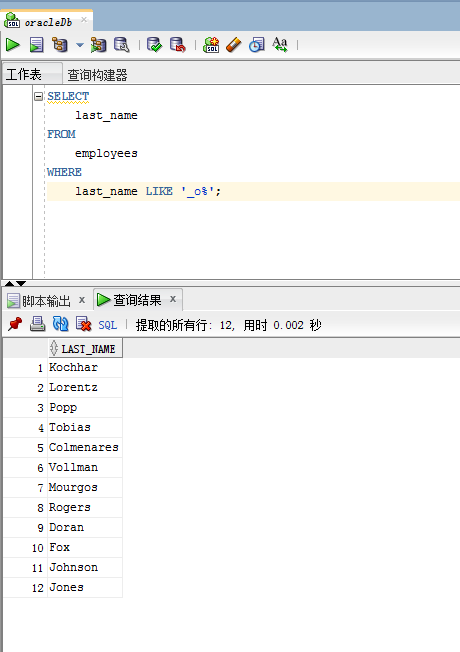Open SQL History clock icon
The width and height of the screenshot is (460, 652).
click(257, 44)
